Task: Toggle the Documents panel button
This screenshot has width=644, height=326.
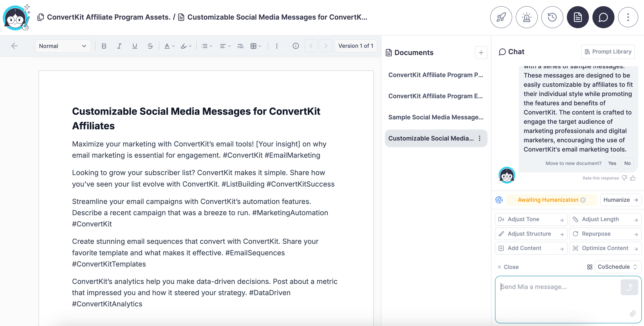Action: 577,17
